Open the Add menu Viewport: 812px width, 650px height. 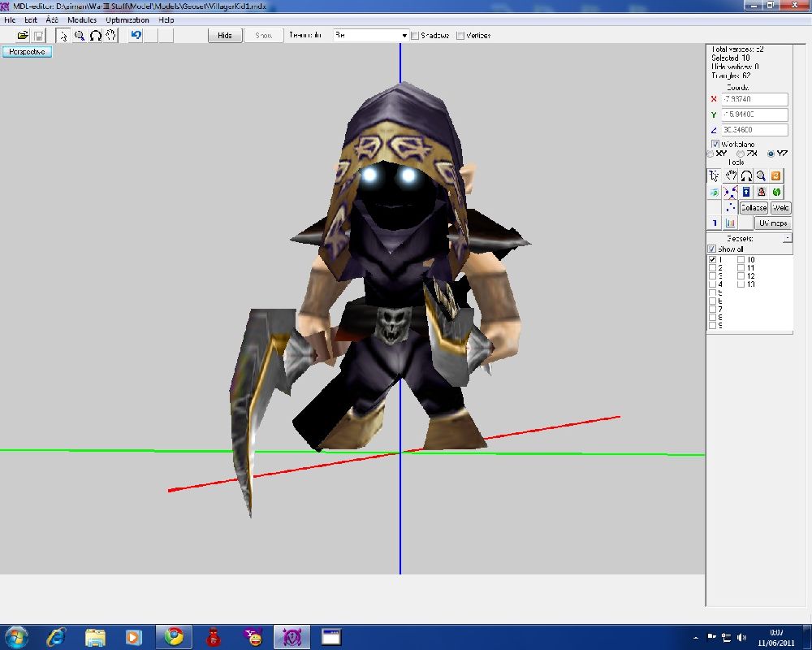pos(52,19)
